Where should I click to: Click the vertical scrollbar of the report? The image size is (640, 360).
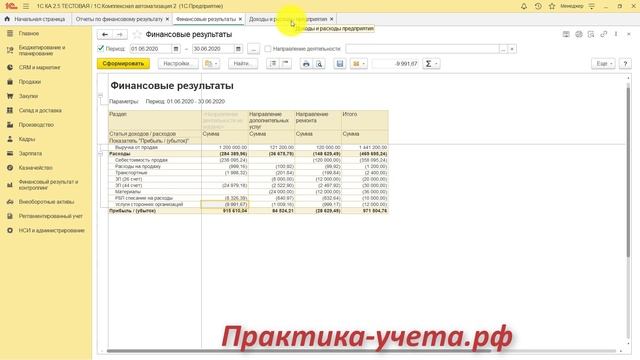tap(628, 171)
